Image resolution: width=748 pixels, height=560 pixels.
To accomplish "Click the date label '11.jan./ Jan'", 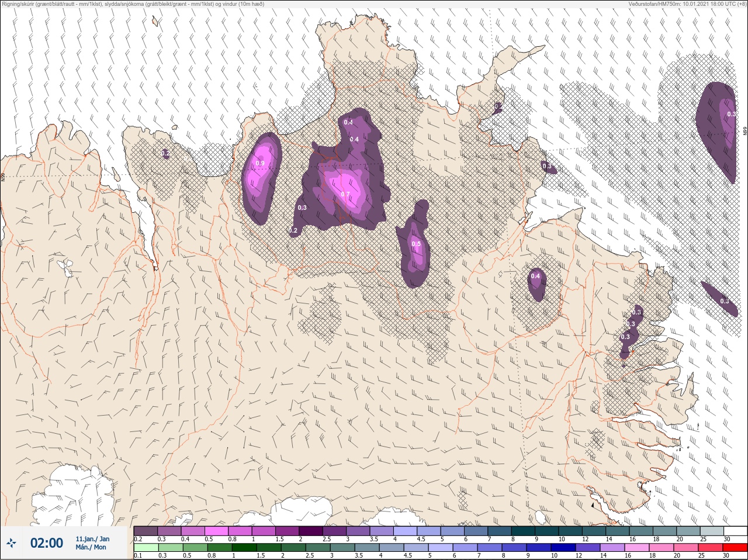I will 92,539.
